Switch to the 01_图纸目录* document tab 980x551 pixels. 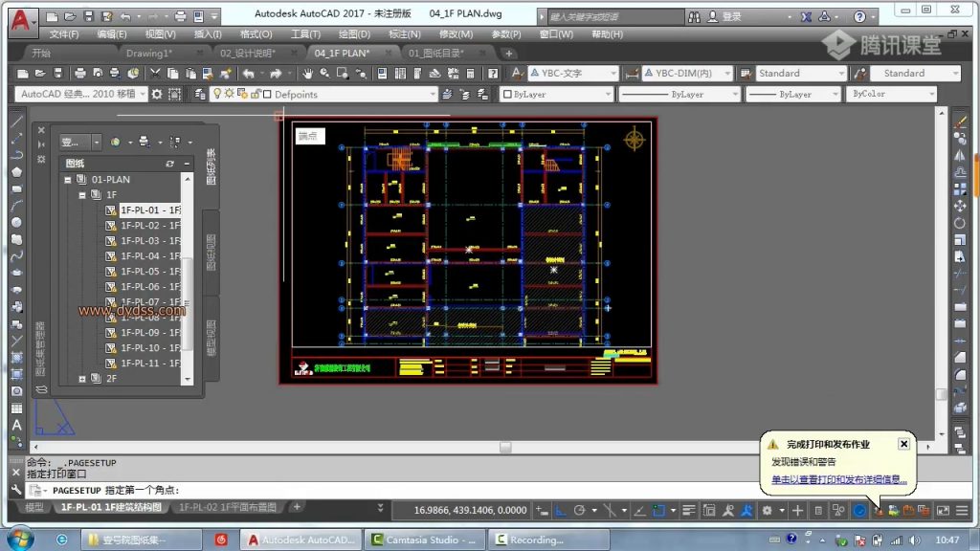(x=436, y=54)
